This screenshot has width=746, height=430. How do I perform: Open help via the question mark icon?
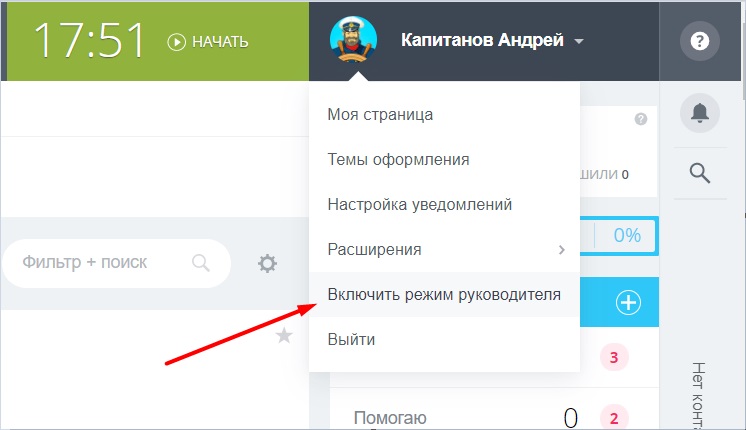[x=700, y=41]
